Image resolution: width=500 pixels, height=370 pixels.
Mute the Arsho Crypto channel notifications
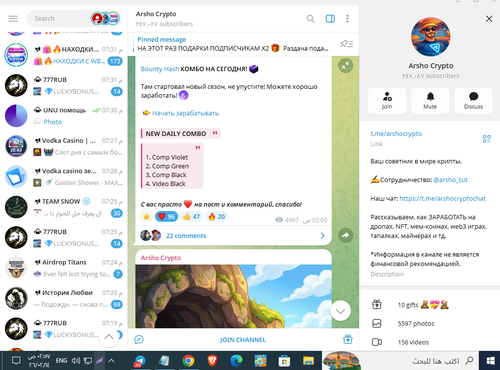[x=430, y=101]
